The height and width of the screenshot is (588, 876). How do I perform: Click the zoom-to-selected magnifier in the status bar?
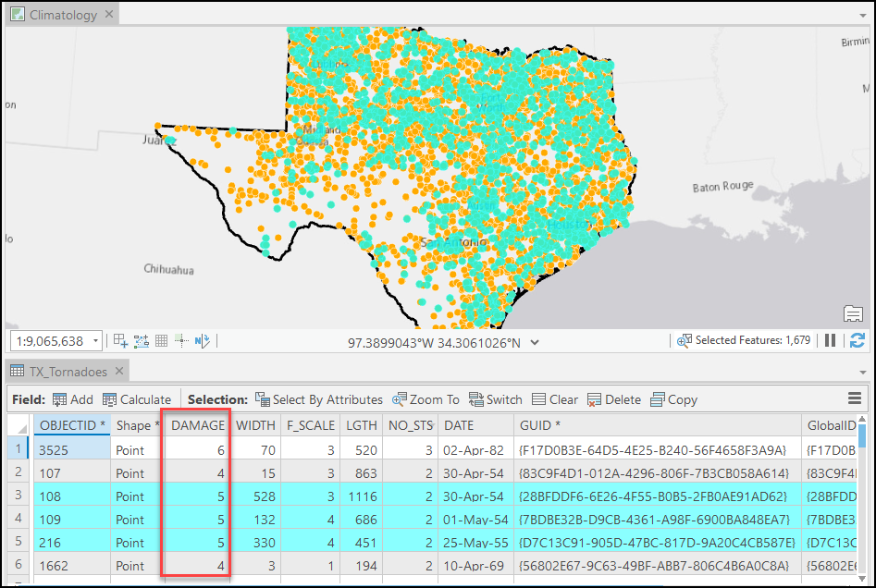(684, 339)
